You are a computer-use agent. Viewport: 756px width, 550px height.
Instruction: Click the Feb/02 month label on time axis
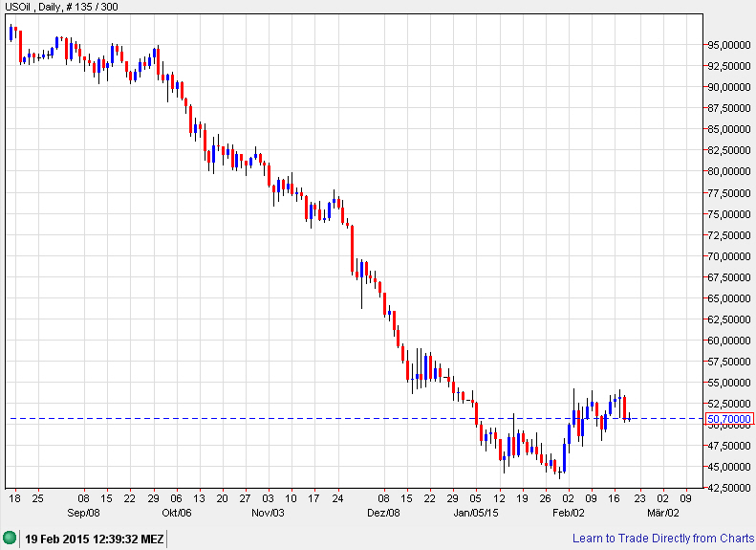(569, 513)
